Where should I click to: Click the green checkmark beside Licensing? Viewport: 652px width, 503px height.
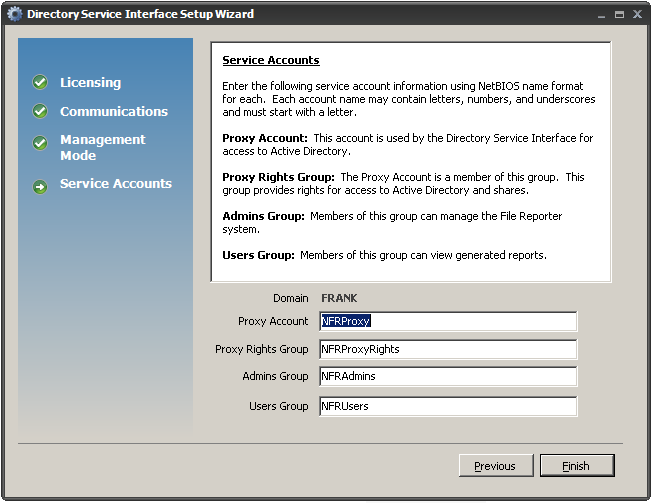(40, 83)
